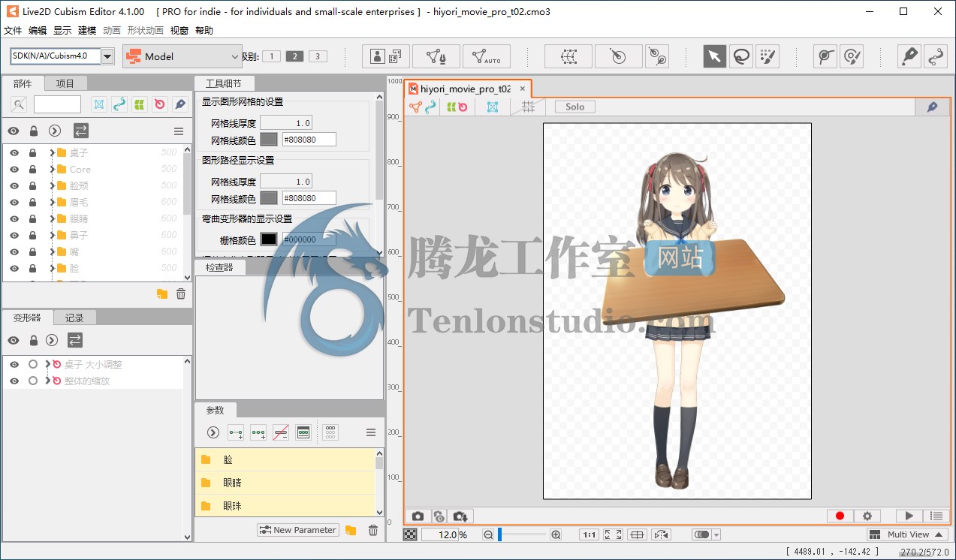Select the glue tool icon
Screen dimensions: 956x560
(x=825, y=56)
